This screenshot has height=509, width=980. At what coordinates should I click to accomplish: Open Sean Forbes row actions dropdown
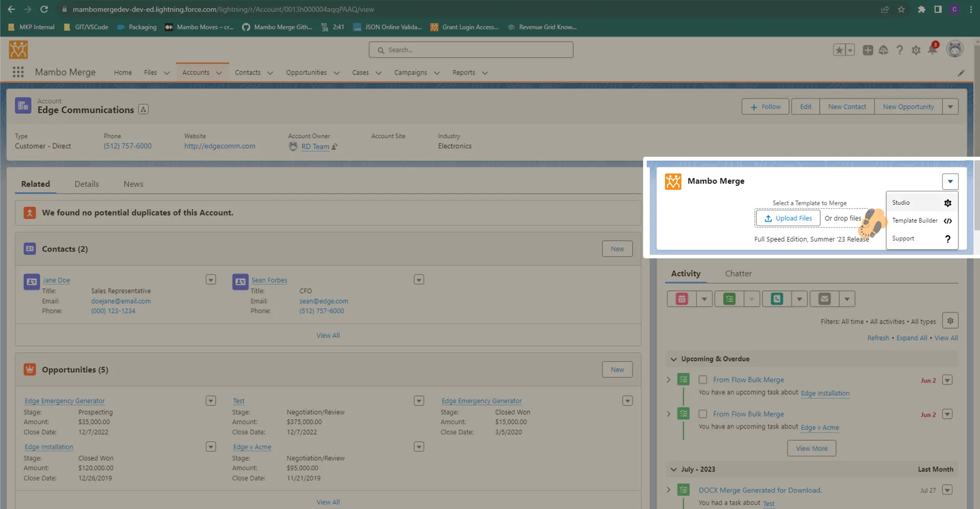(x=419, y=280)
